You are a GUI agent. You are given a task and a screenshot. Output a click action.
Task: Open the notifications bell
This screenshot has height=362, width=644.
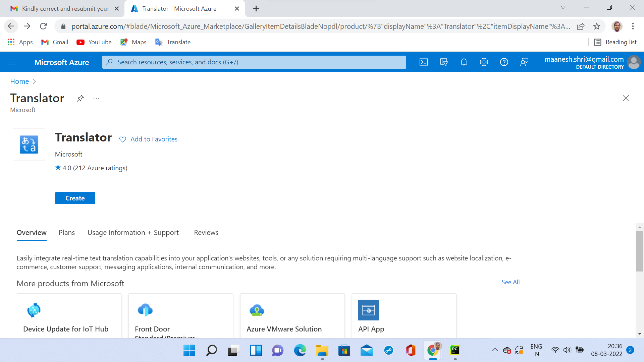[x=464, y=62]
